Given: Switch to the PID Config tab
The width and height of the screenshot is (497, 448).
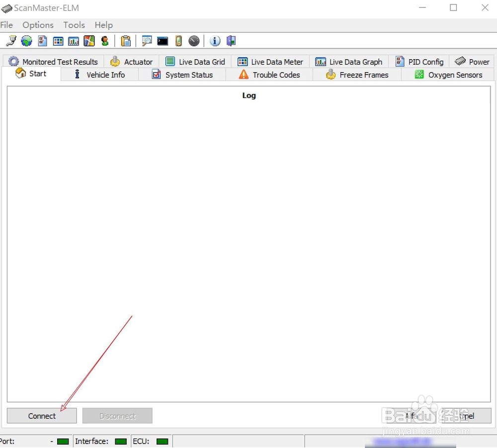Looking at the screenshot, I should pos(419,62).
